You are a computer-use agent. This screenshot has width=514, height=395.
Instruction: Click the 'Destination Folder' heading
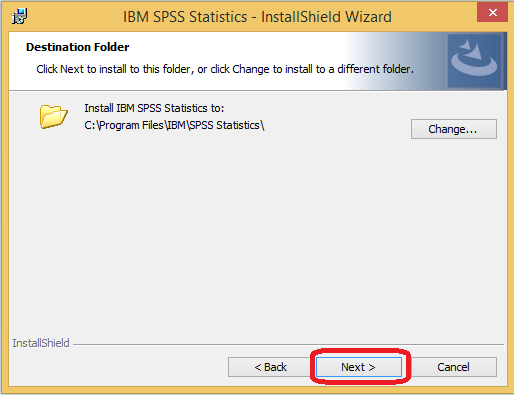(x=77, y=47)
